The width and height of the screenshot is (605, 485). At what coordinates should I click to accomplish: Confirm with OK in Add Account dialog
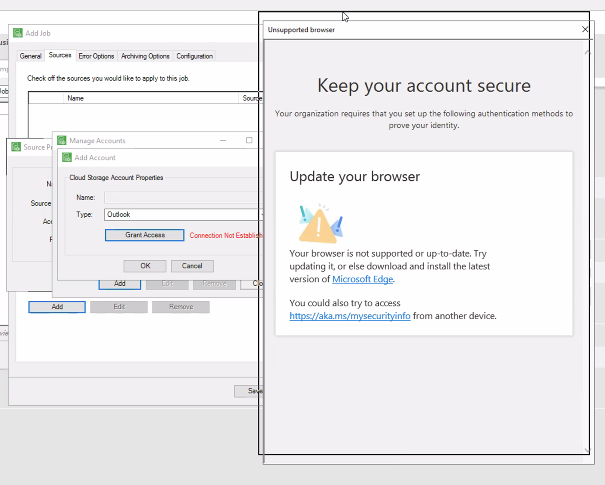click(x=145, y=266)
